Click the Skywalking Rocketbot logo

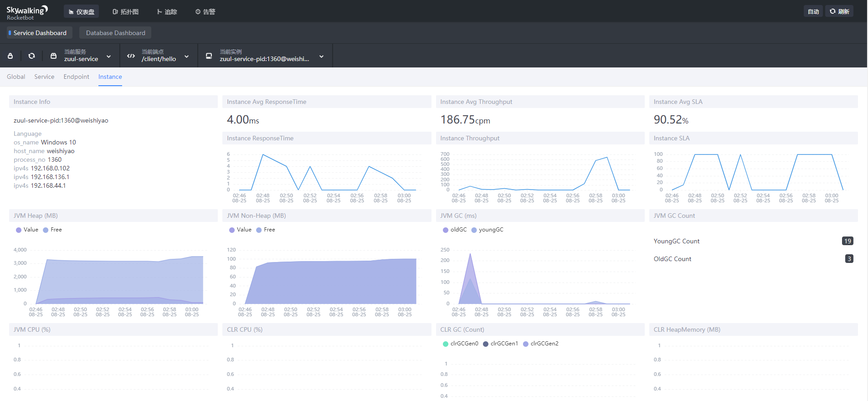pyautogui.click(x=27, y=12)
